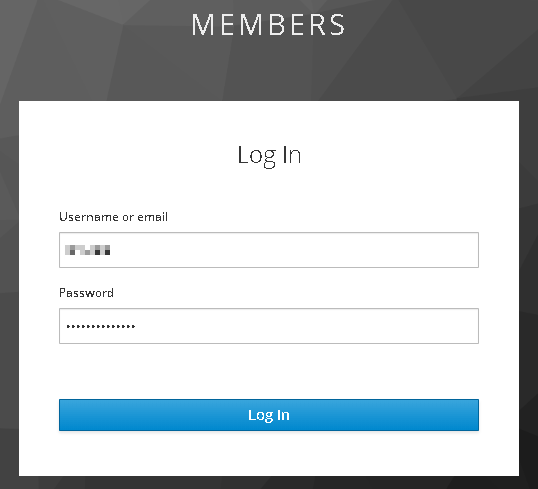Activate the password entry box

click(269, 326)
